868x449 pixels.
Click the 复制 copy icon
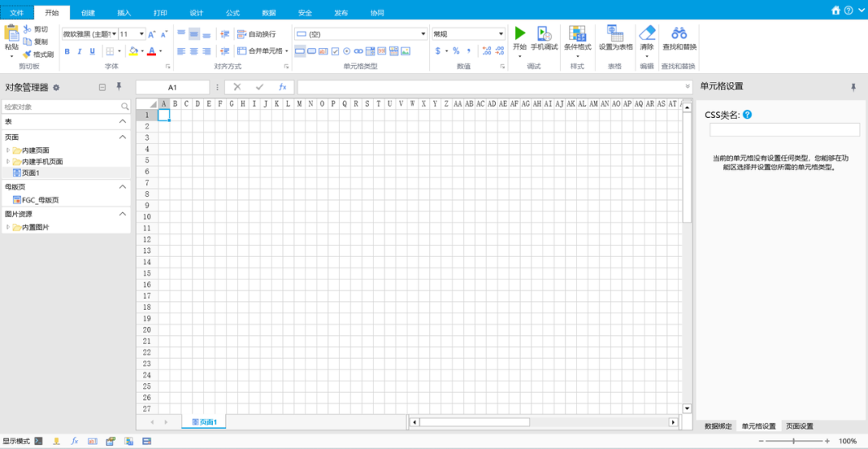coord(27,42)
